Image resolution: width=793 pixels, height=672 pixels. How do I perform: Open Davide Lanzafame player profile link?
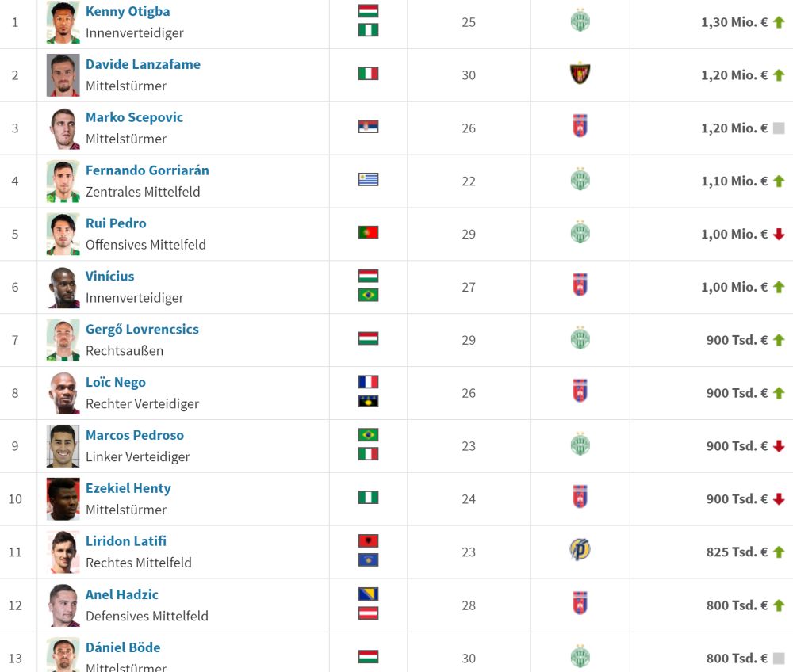click(x=143, y=64)
